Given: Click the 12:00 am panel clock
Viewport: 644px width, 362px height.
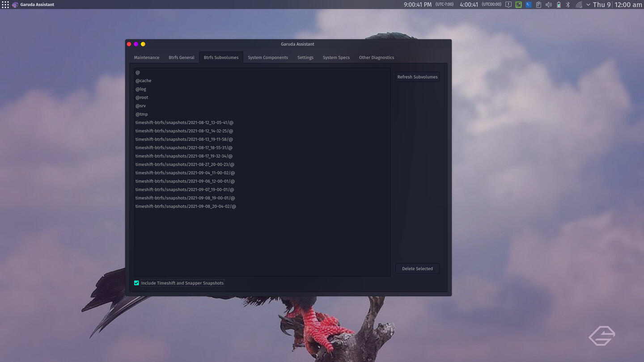Looking at the screenshot, I should tap(628, 4).
